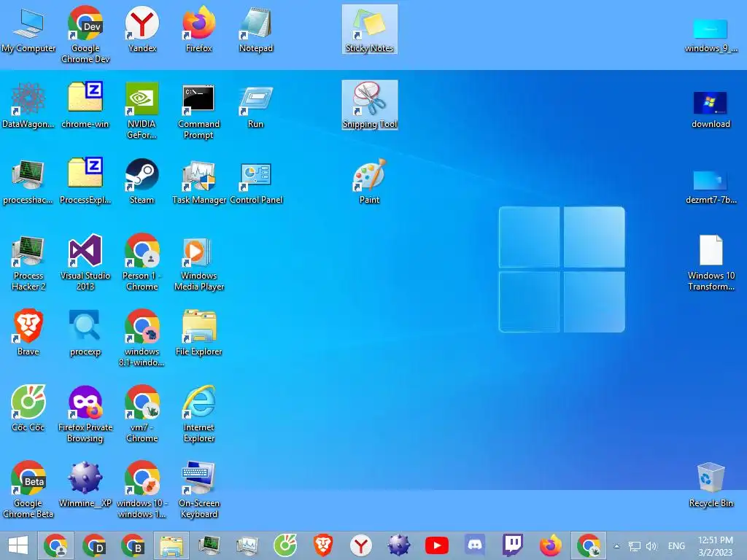Viewport: 747px width, 560px height.
Task: Open DataWagon shortcut on desktop
Action: coord(28,105)
